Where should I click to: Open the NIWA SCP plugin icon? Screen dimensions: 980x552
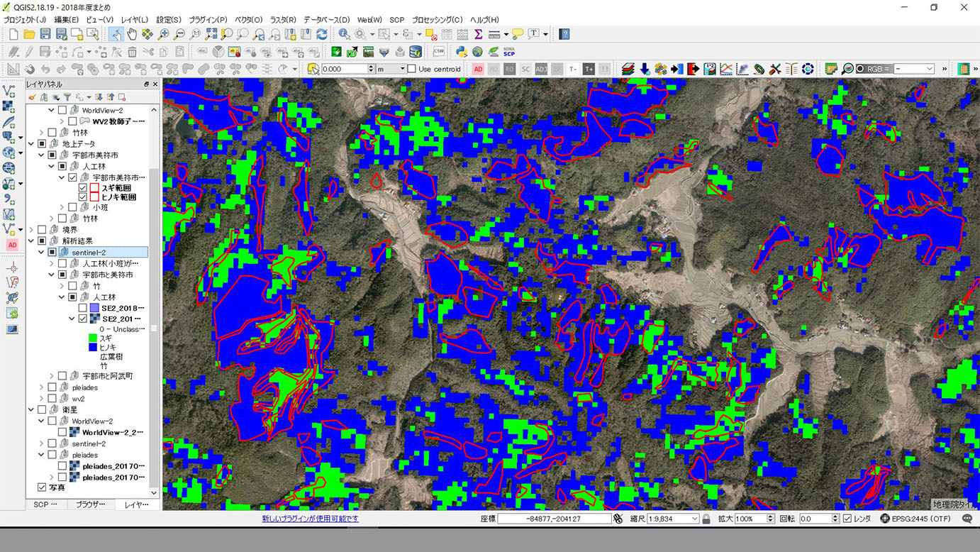pyautogui.click(x=509, y=51)
